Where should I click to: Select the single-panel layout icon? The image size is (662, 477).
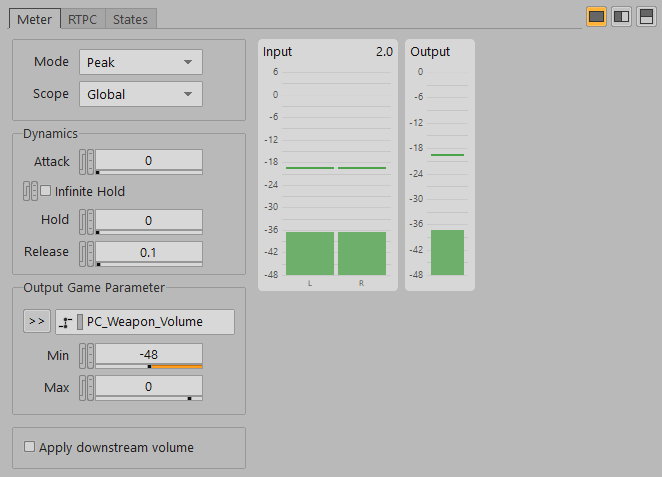596,17
